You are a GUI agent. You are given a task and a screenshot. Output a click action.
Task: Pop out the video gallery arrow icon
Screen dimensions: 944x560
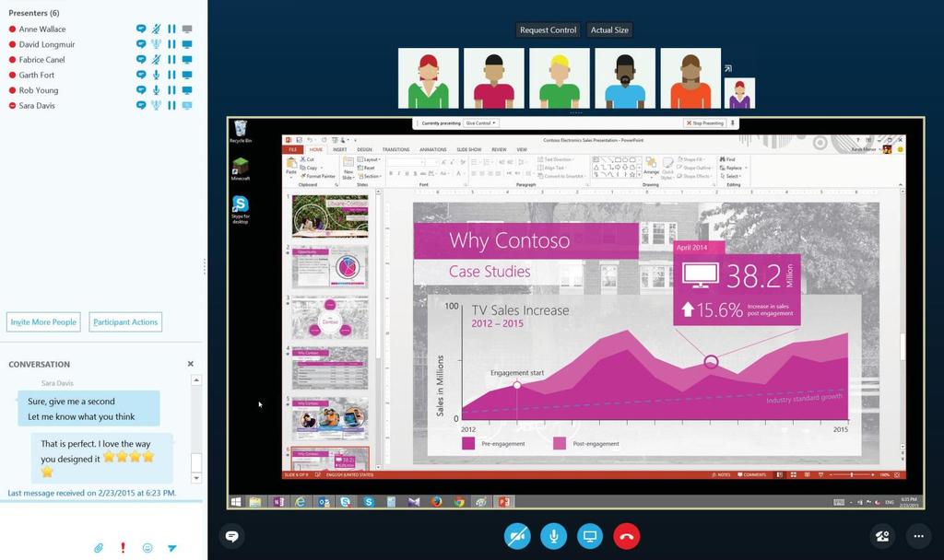tap(728, 68)
